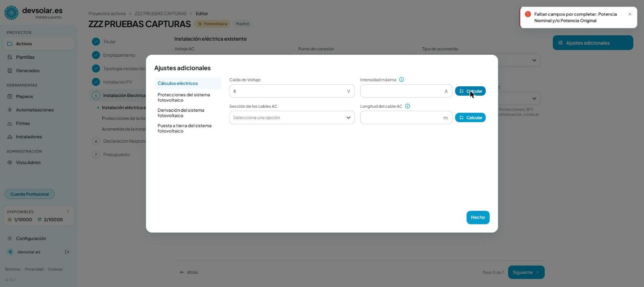Open the Términos link
Image resolution: width=644 pixels, height=287 pixels.
coord(12,269)
